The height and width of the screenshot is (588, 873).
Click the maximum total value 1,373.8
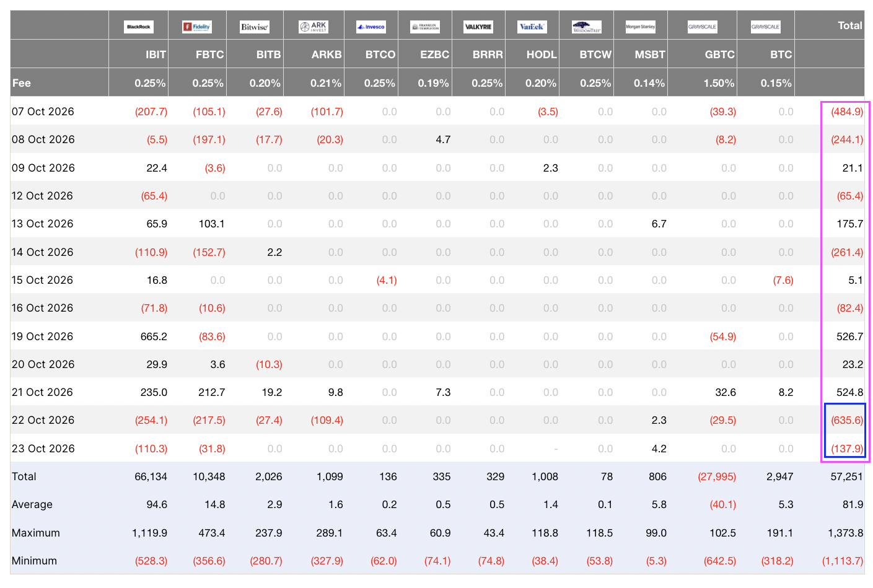(x=845, y=533)
